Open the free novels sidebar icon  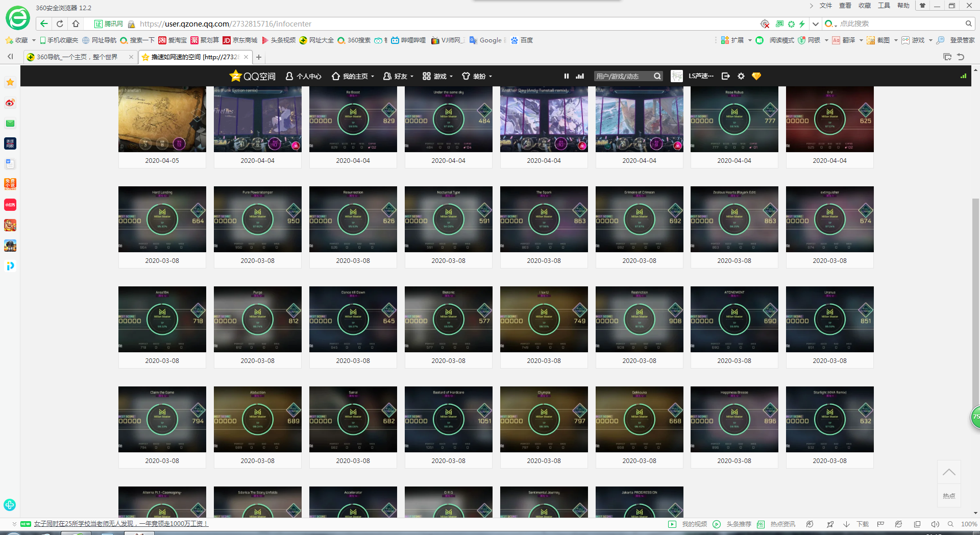[x=10, y=184]
